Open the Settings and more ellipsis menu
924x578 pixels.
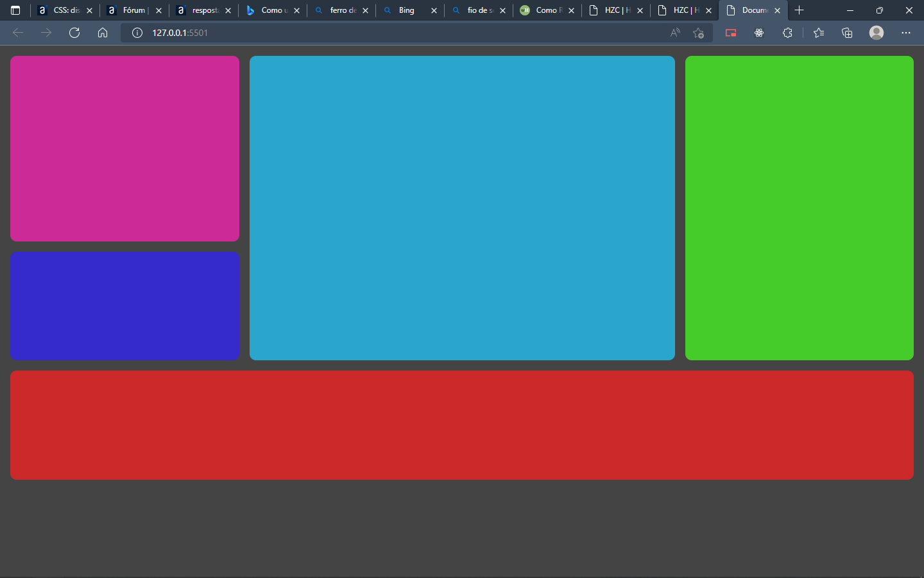tap(906, 33)
